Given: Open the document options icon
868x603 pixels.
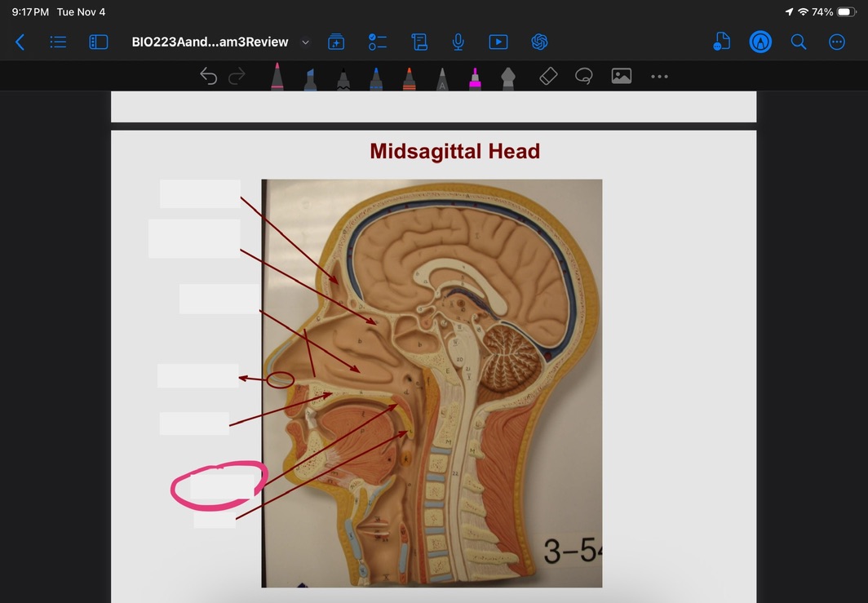Looking at the screenshot, I should point(721,42).
